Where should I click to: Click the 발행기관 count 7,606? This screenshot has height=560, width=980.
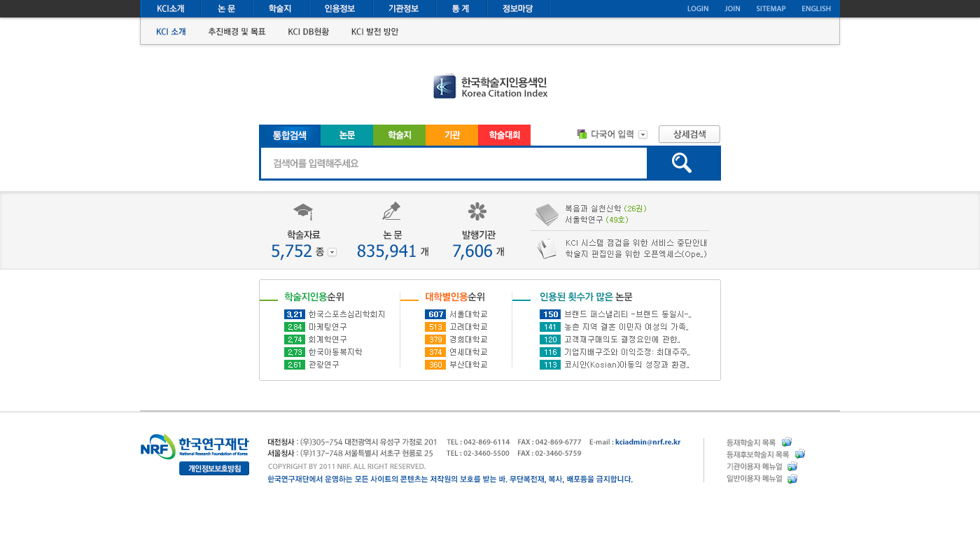pos(472,251)
